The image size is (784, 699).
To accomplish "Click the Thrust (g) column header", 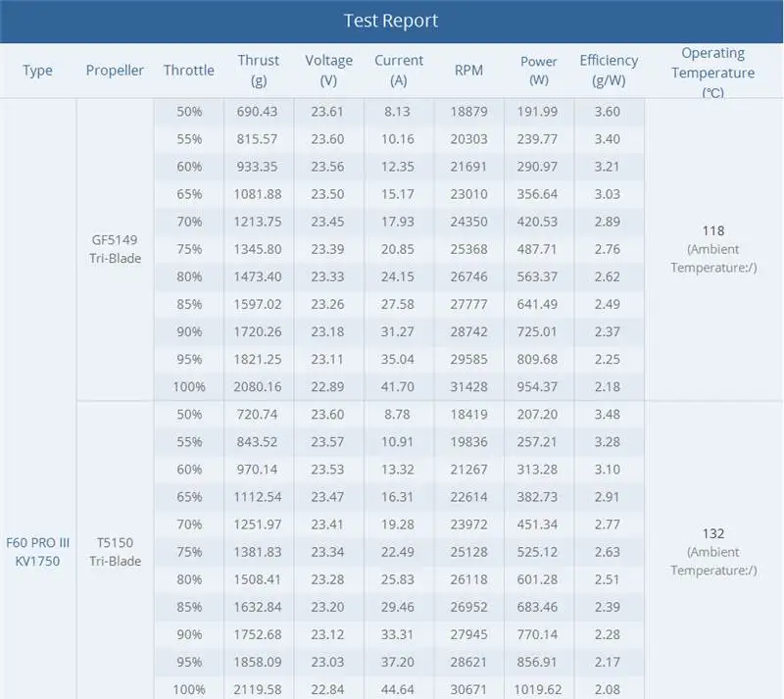I will click(259, 70).
